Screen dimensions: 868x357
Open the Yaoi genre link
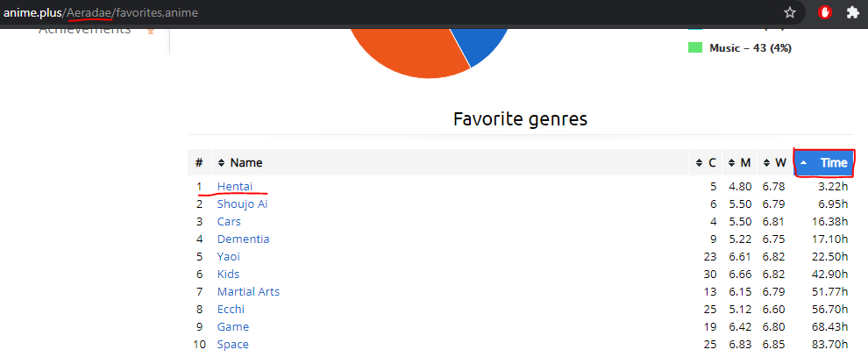pos(228,257)
